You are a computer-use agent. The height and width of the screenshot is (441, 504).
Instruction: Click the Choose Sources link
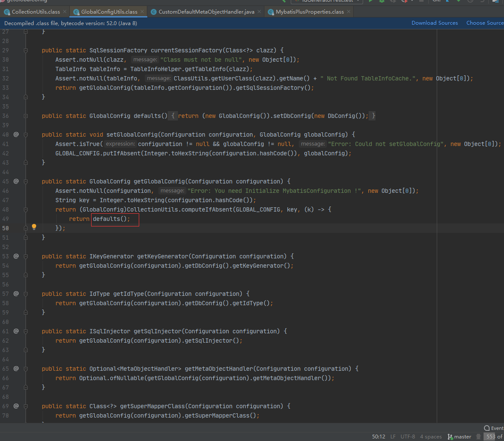(484, 23)
